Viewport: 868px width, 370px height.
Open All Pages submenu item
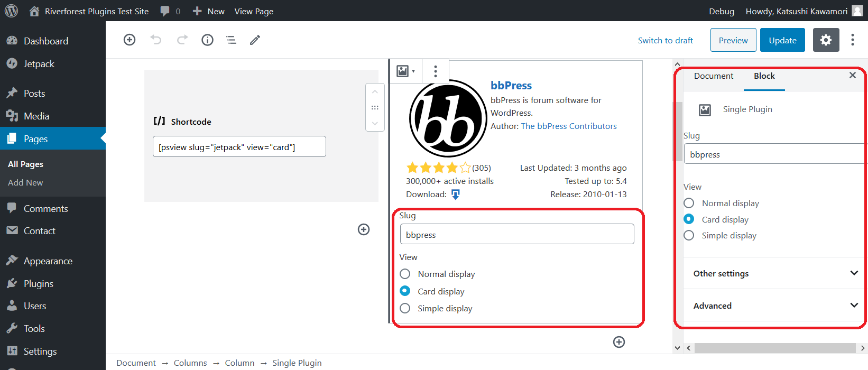tap(25, 164)
